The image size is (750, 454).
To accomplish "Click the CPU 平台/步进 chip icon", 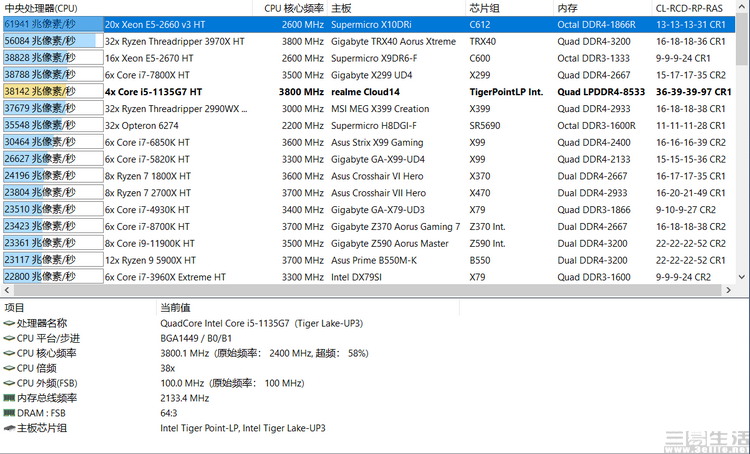I will 9,338.
